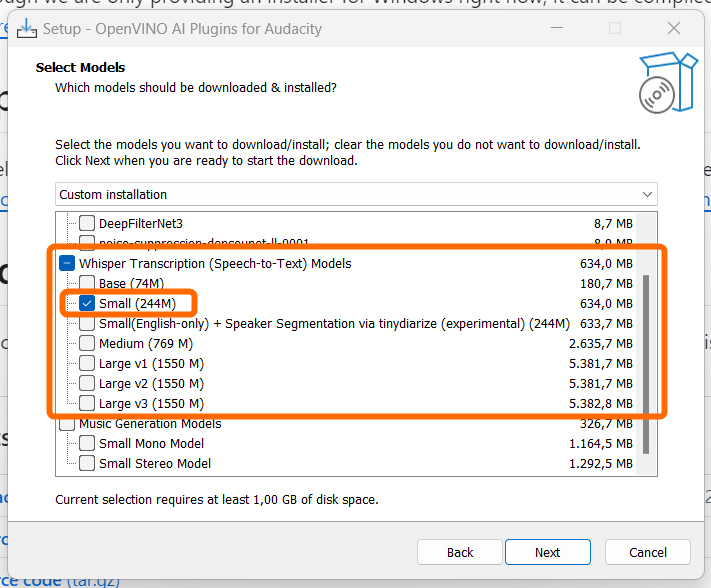Click the models list vertical scrollbar
The image size is (711, 588).
[646, 364]
